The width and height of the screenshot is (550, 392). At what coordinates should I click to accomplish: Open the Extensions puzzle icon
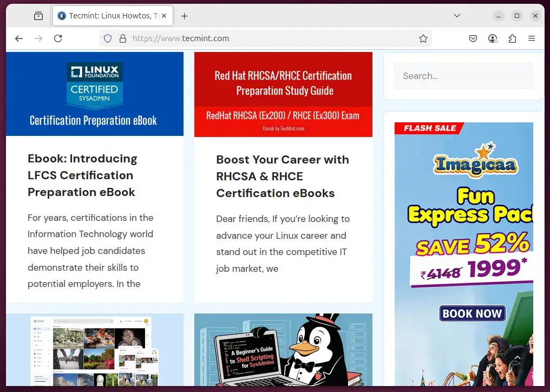pyautogui.click(x=512, y=38)
